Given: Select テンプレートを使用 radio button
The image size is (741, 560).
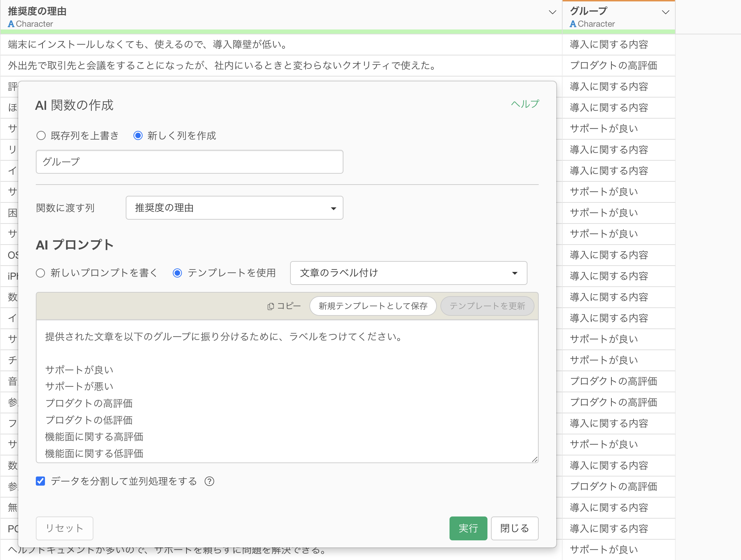Looking at the screenshot, I should click(x=177, y=273).
